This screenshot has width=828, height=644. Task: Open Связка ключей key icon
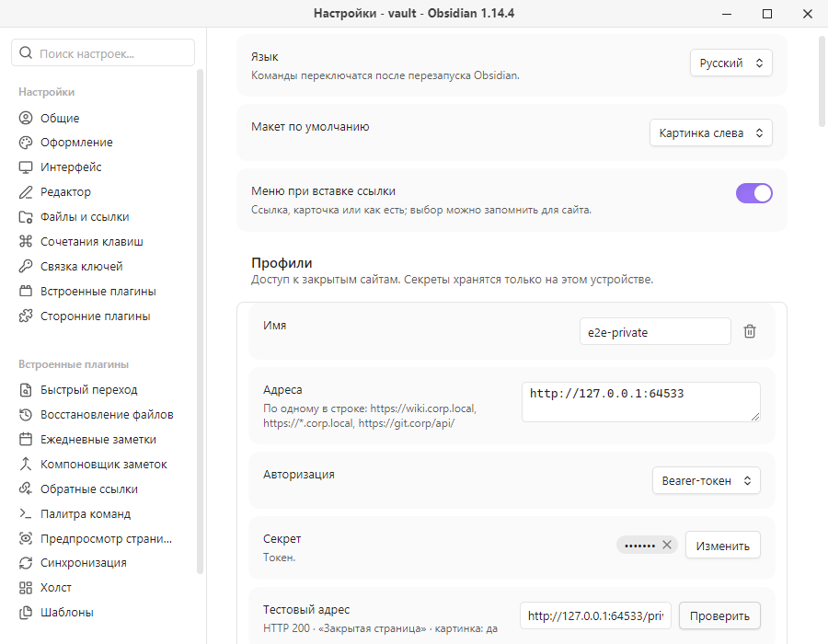26,266
